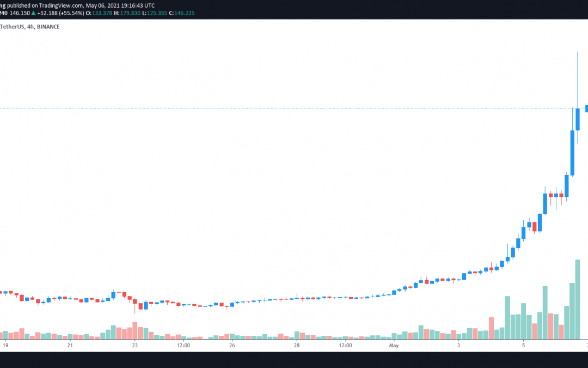This screenshot has height=368, width=588.
Task: Click the date 'May 06, 2021 19:16:43 UTC'
Action: 120,5
